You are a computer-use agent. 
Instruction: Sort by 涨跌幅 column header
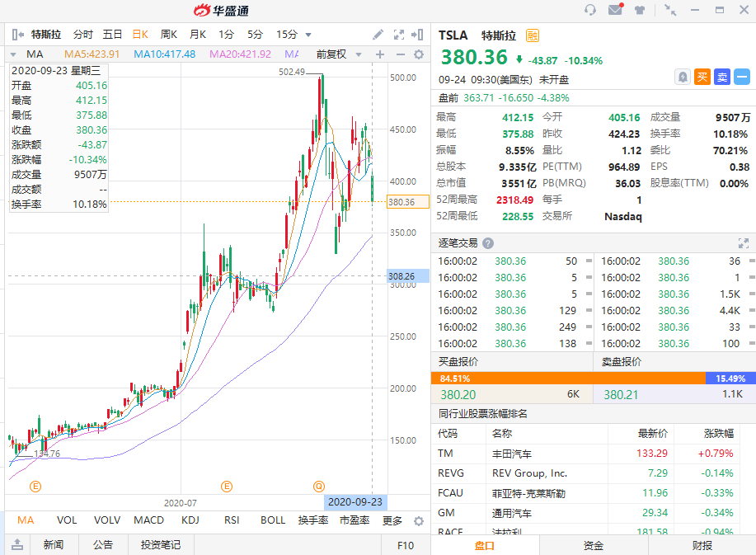718,434
